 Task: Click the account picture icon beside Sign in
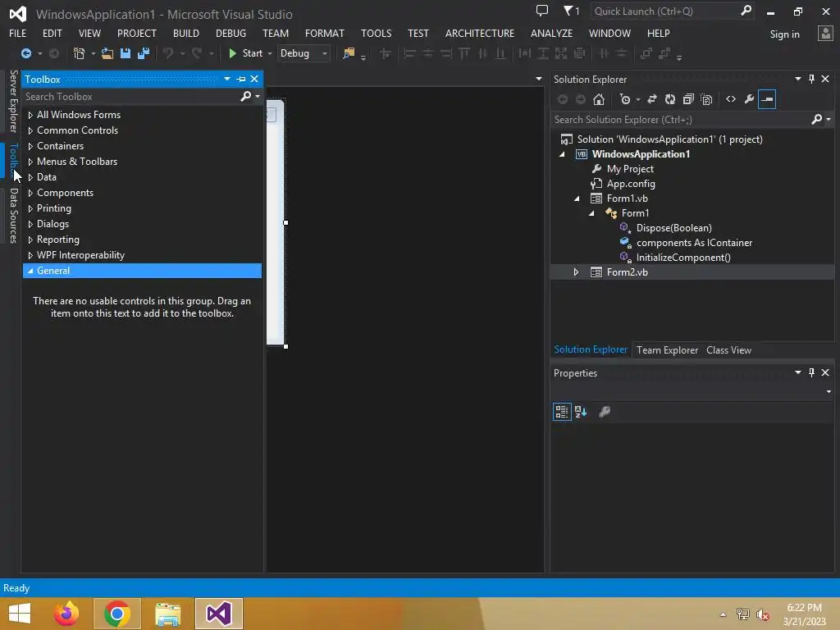pyautogui.click(x=825, y=33)
